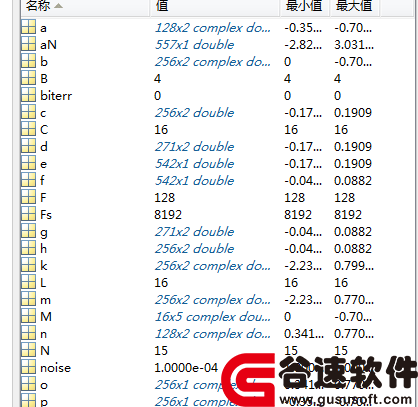418x407 pixels.
Task: Select variable name Fs
Action: click(46, 215)
